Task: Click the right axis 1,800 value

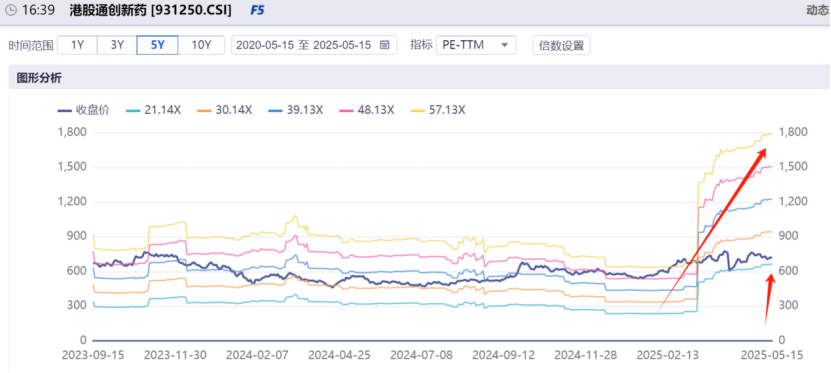Action: [793, 132]
